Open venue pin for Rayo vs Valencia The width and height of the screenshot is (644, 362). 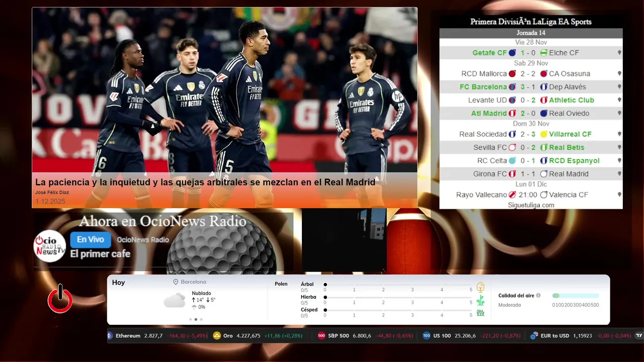pyautogui.click(x=619, y=195)
